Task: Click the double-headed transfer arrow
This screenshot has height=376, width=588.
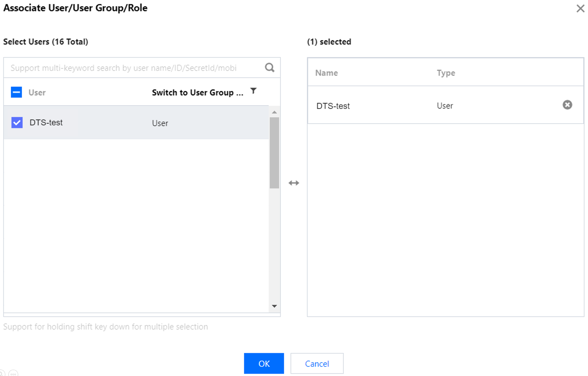Action: 294,183
